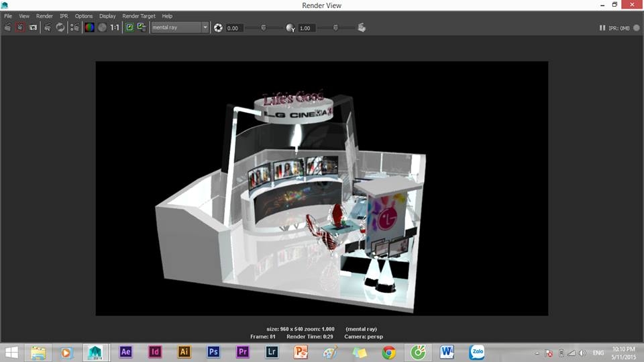
Task: Open the View menu
Action: [x=24, y=16]
